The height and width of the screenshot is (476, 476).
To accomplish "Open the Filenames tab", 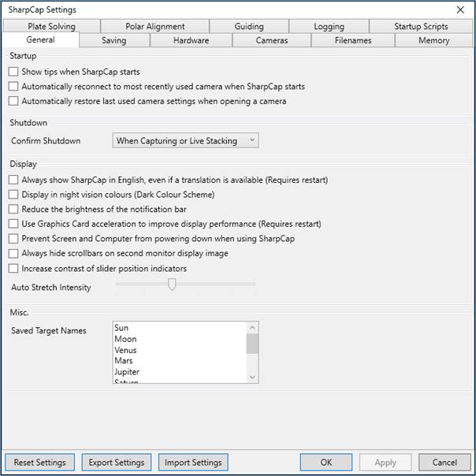I will [353, 40].
